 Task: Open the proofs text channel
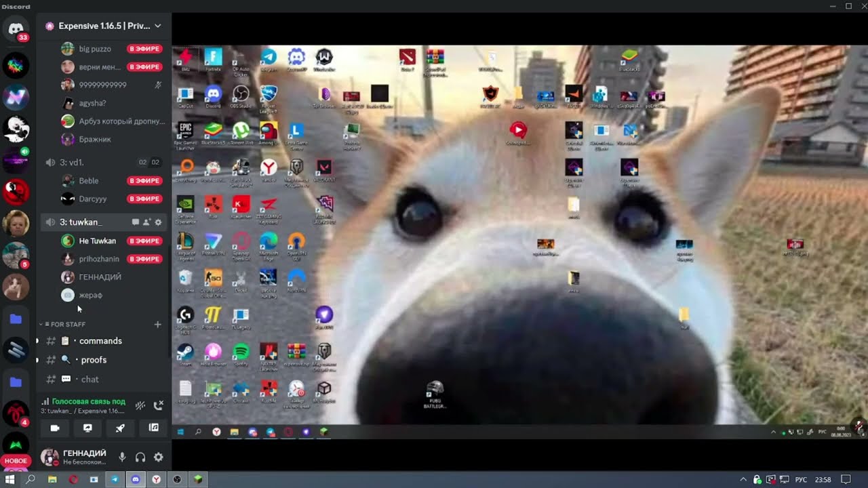pyautogui.click(x=94, y=360)
